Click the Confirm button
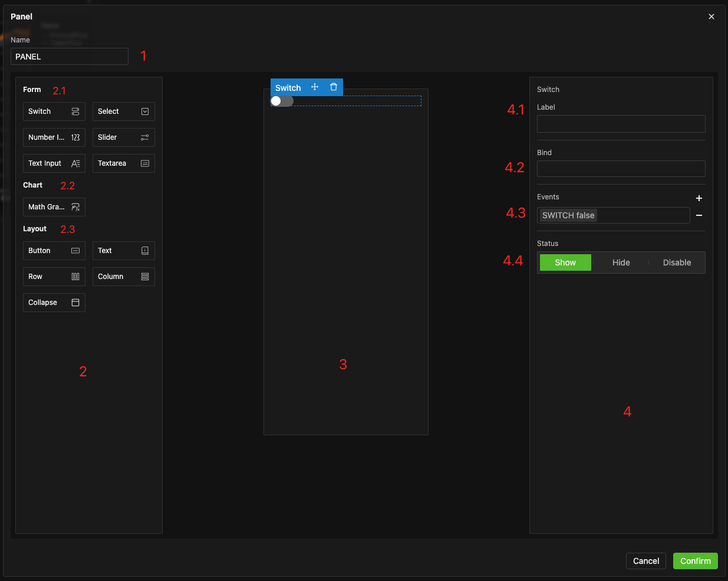 tap(695, 561)
